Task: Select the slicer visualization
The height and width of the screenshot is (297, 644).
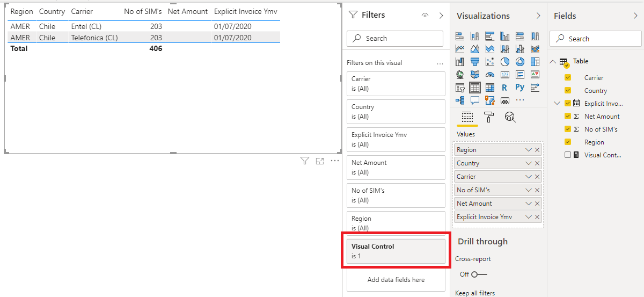Action: 460,88
